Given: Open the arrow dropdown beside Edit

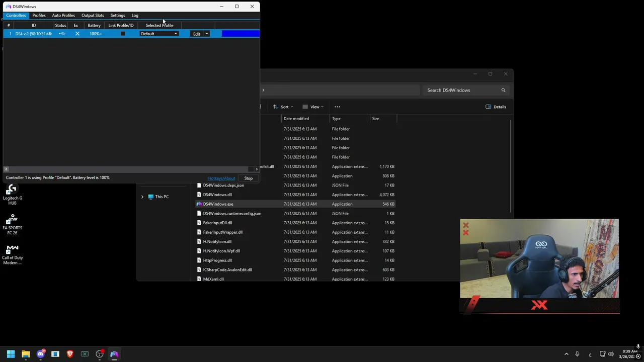Looking at the screenshot, I should [x=206, y=34].
